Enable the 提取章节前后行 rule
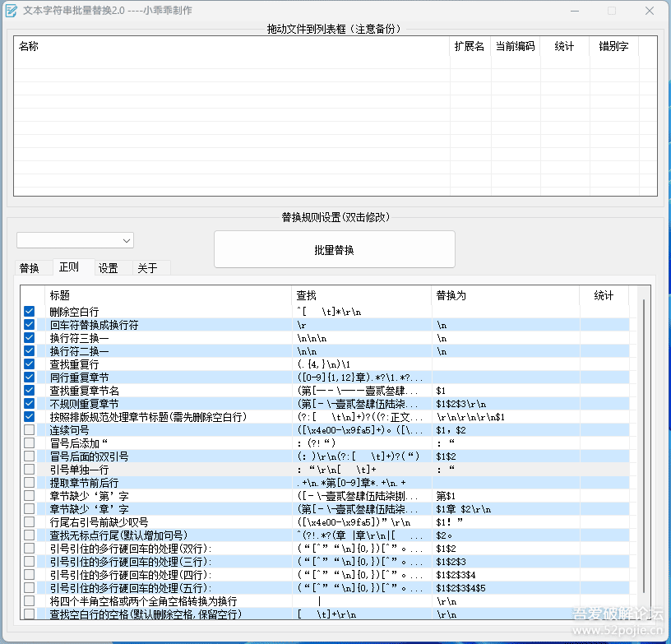Screen dimensions: 671x644 30,482
